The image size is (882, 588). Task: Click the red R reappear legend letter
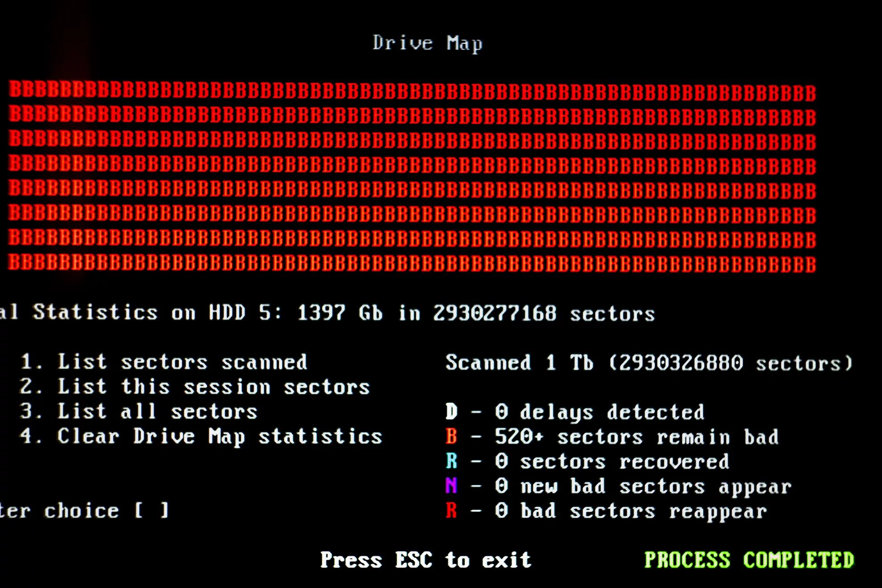(x=451, y=510)
